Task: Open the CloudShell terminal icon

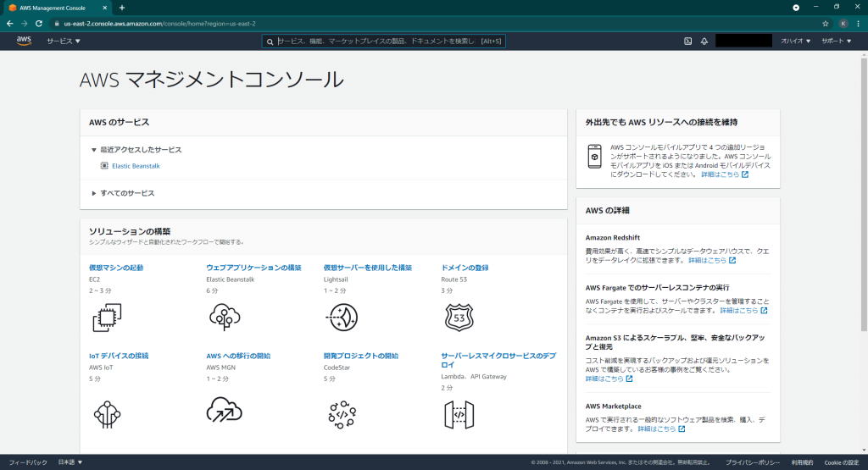Action: (x=687, y=41)
